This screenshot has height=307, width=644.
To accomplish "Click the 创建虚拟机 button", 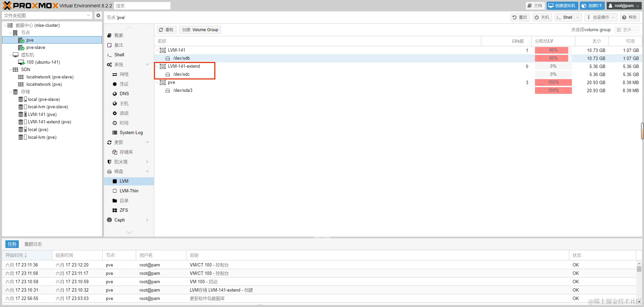I will [562, 6].
